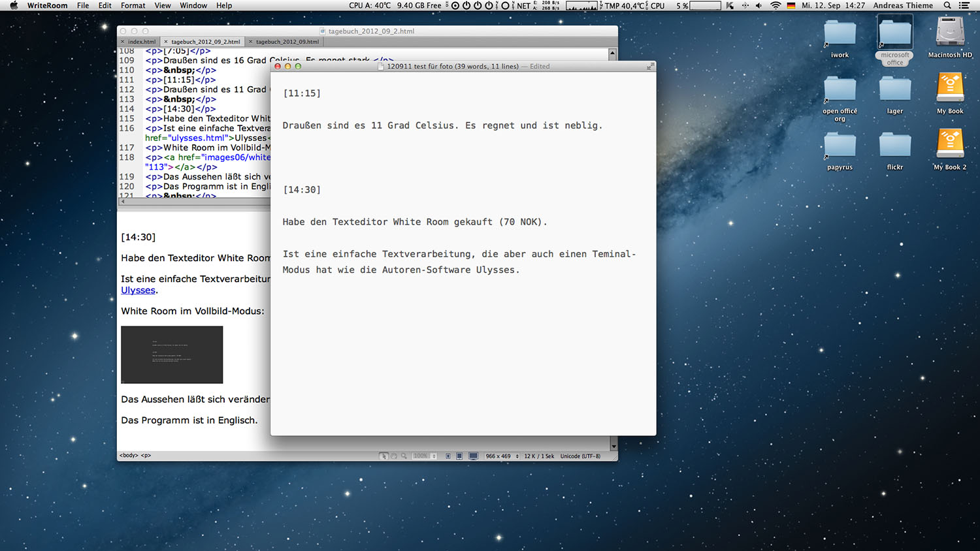The image size is (980, 551).
Task: Open the window size 966 x 469 dropdown
Action: click(x=502, y=456)
